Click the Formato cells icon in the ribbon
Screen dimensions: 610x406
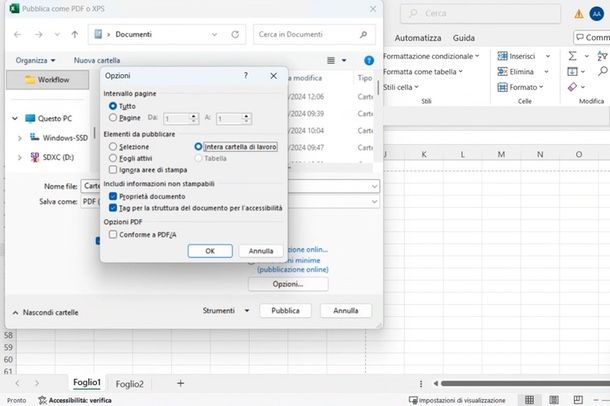(502, 87)
